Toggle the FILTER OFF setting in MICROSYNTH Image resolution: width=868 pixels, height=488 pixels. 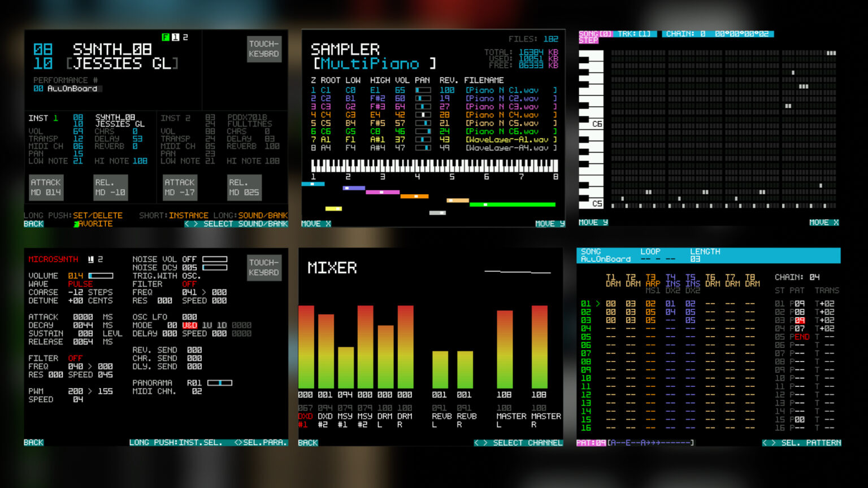[74, 358]
